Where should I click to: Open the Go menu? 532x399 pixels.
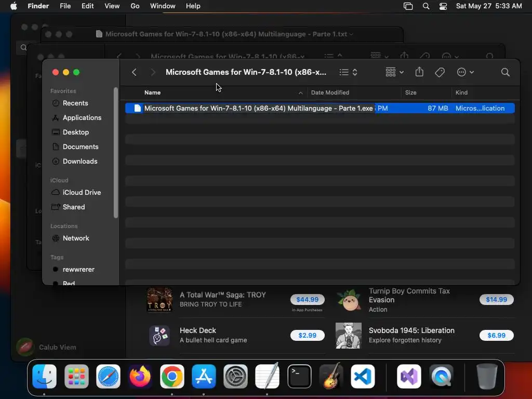(135, 6)
